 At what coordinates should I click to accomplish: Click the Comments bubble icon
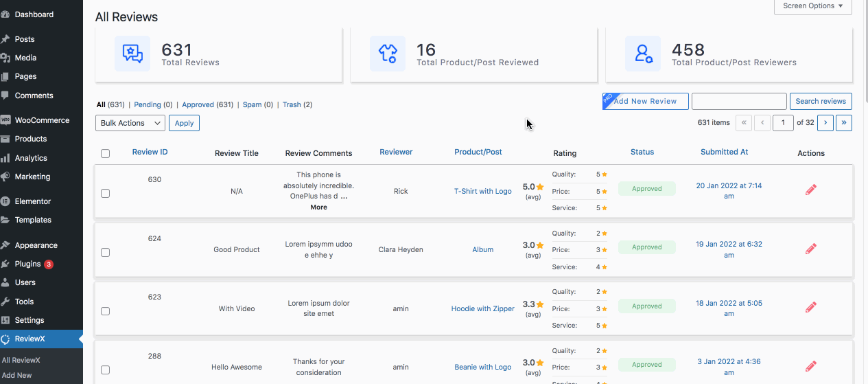(x=5, y=95)
